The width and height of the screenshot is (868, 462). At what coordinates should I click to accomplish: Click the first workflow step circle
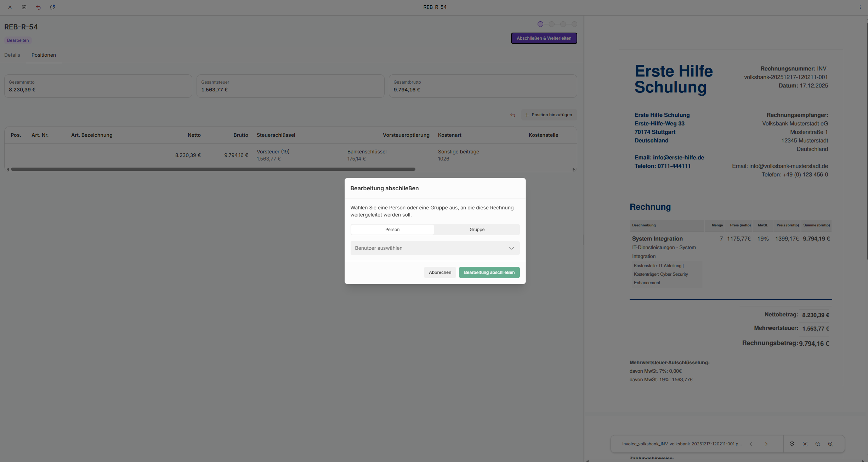[x=540, y=24]
